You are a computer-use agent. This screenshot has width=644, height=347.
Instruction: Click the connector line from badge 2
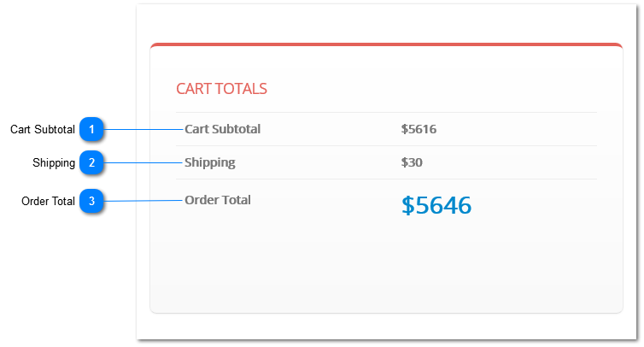143,162
